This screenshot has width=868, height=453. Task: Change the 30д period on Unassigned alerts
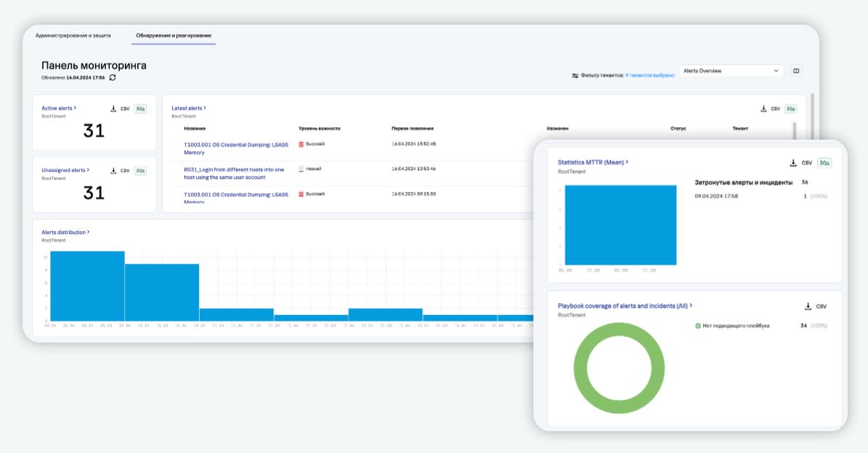[141, 171]
